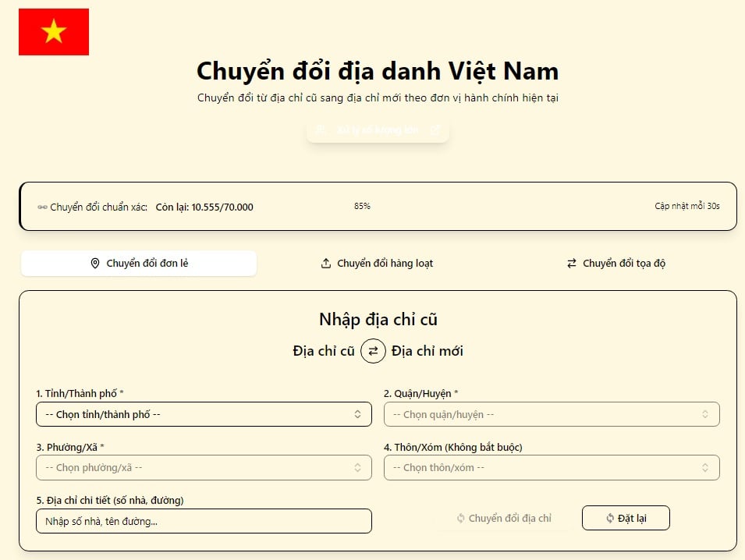
Task: Switch to the Chuyển đổi hàng loạt tab
Action: pyautogui.click(x=378, y=263)
